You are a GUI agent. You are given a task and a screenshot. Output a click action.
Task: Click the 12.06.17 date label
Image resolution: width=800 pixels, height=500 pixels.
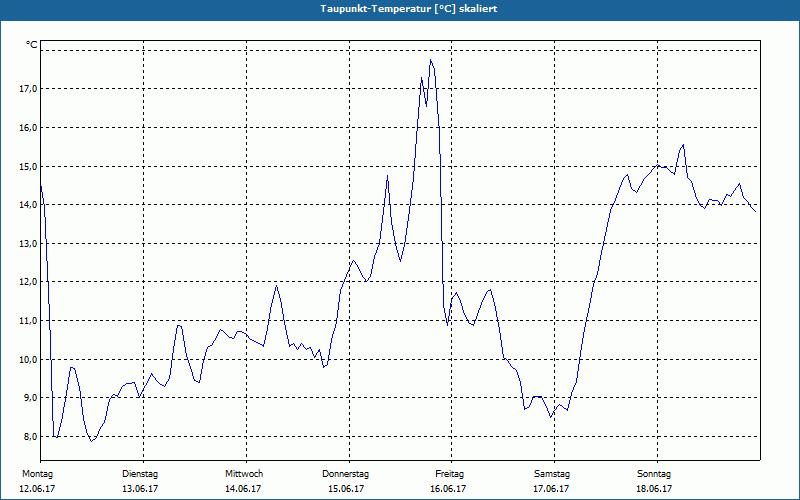[x=37, y=489]
